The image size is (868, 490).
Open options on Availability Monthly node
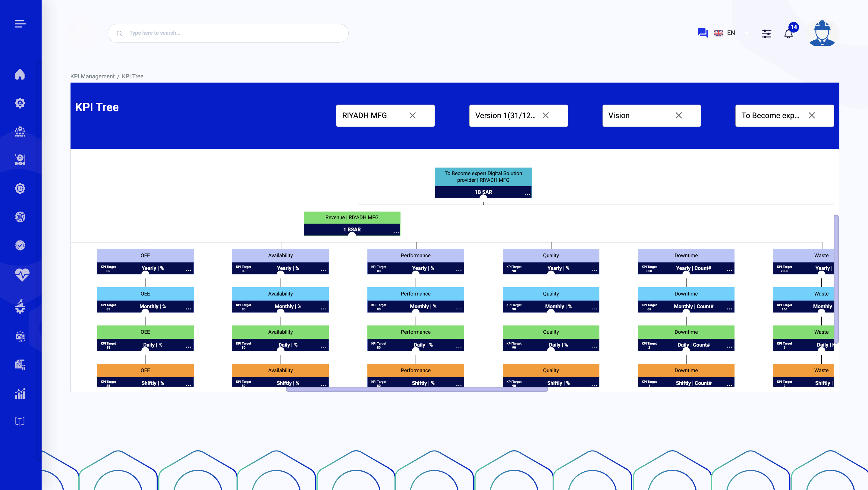323,309
